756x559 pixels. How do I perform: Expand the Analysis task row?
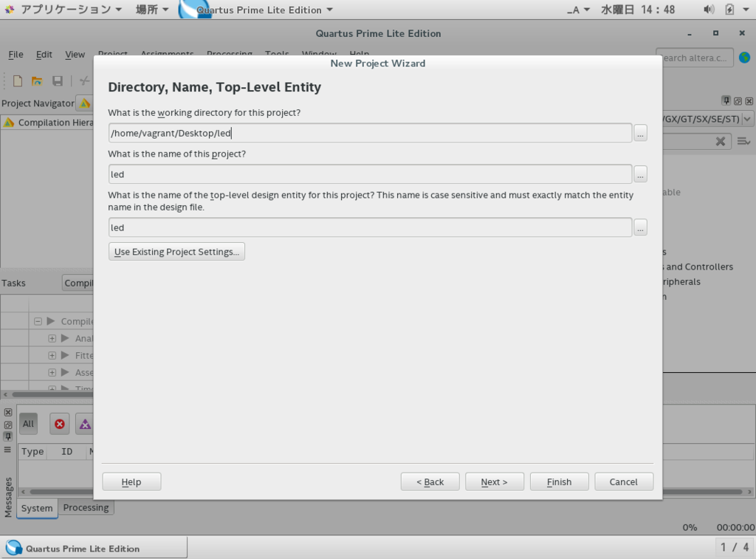(52, 339)
